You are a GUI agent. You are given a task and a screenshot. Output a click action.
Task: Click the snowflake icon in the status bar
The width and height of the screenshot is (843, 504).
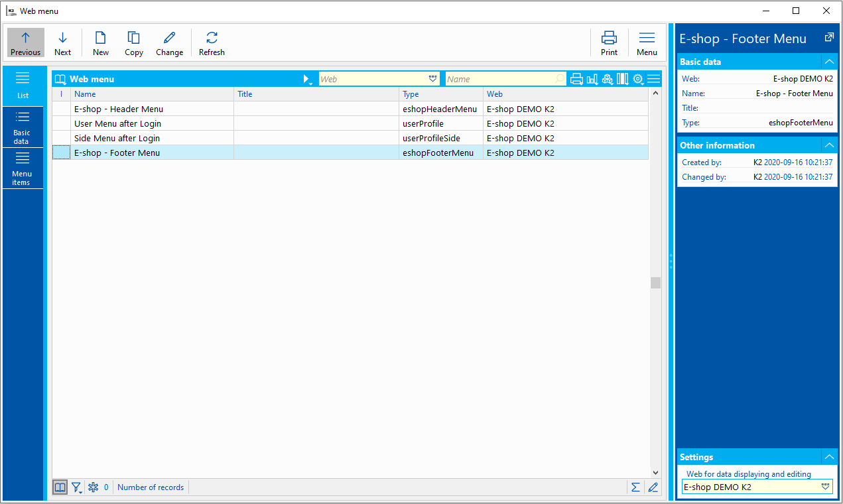[x=94, y=487]
